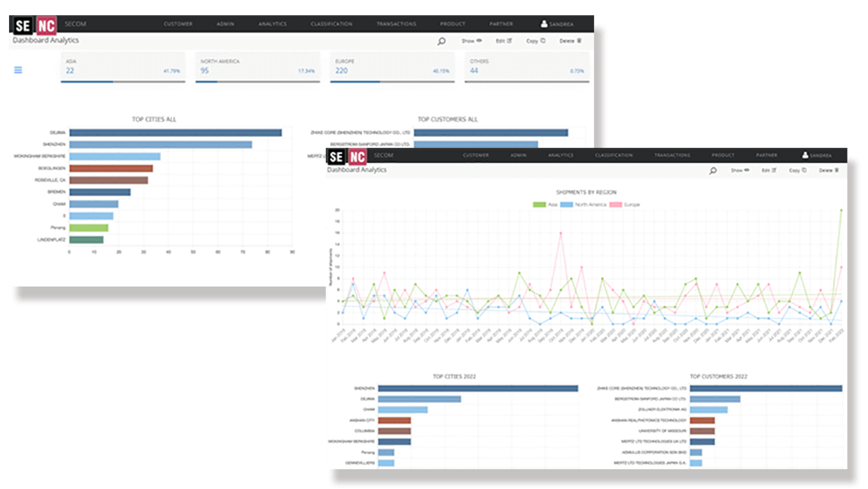Click Edit in the back dashboard toolbar
Viewport: 868px width, 489px height.
(x=504, y=41)
